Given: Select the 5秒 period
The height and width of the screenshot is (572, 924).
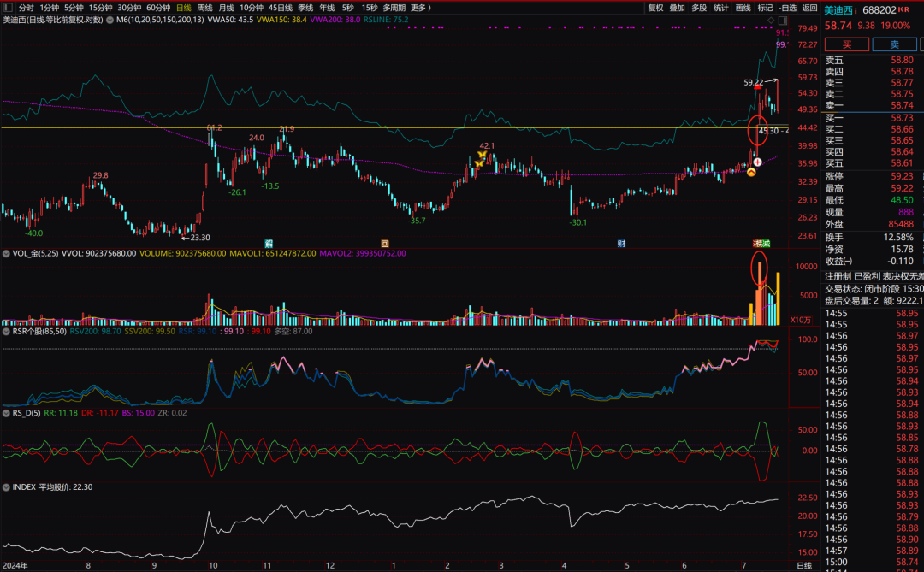Looking at the screenshot, I should [347, 8].
